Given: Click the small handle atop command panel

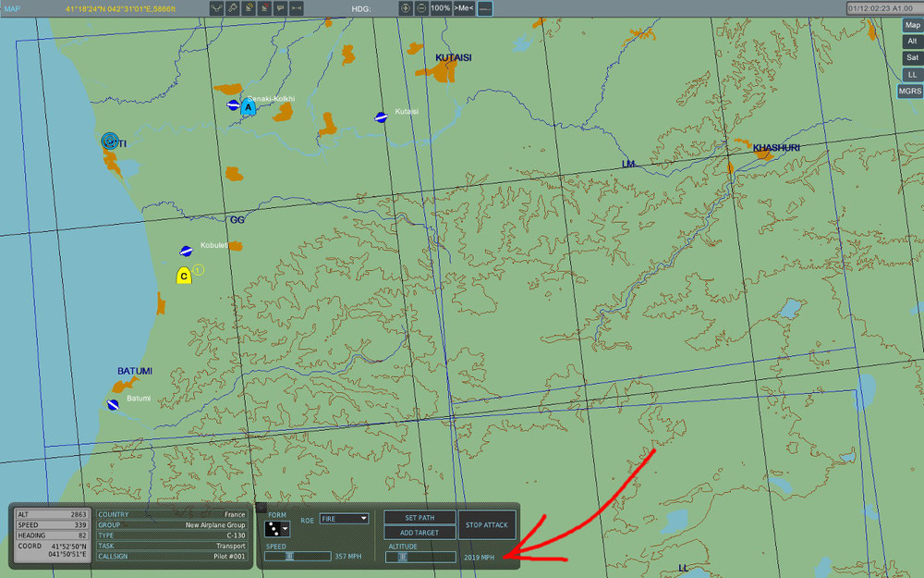Looking at the screenshot, I should pyautogui.click(x=261, y=508).
